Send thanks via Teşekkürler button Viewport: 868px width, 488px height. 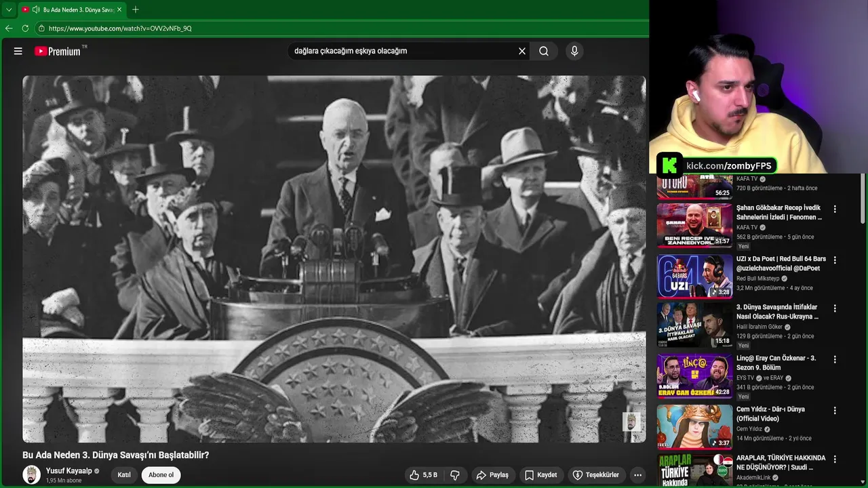coord(595,475)
